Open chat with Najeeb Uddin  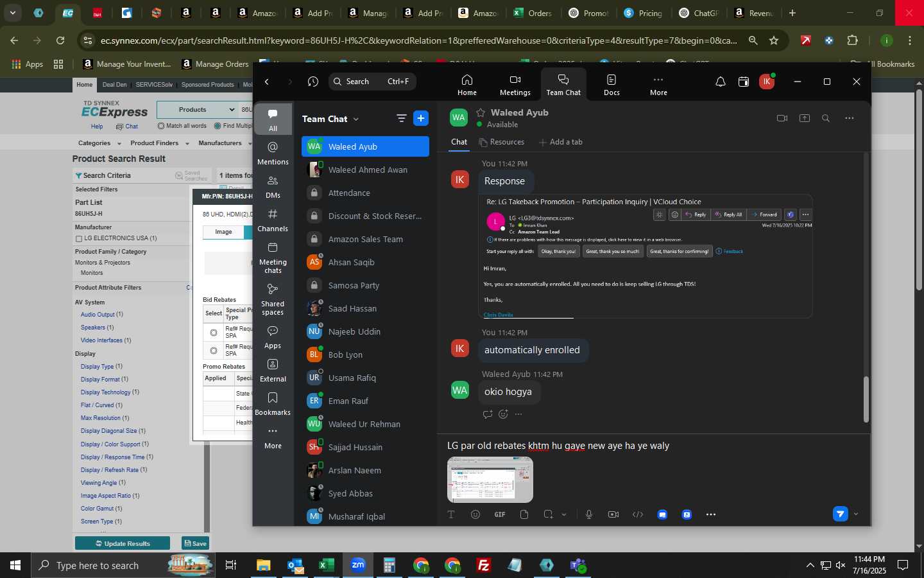coord(365,331)
